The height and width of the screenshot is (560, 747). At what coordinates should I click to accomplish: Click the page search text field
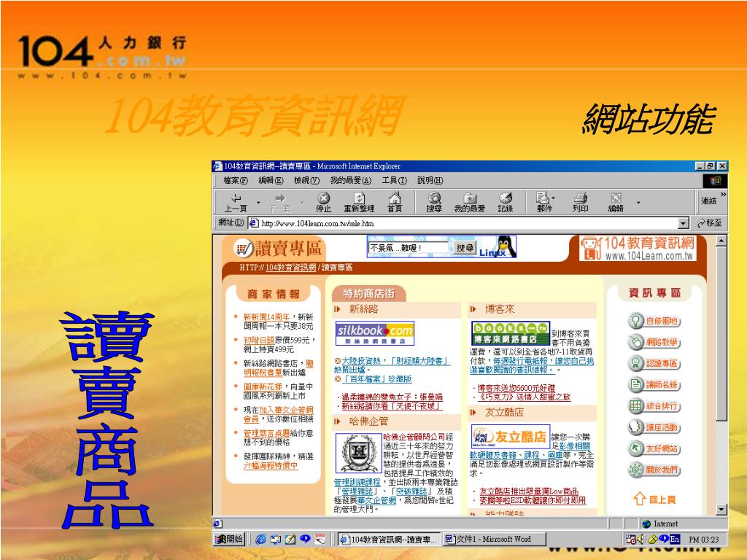coord(409,248)
